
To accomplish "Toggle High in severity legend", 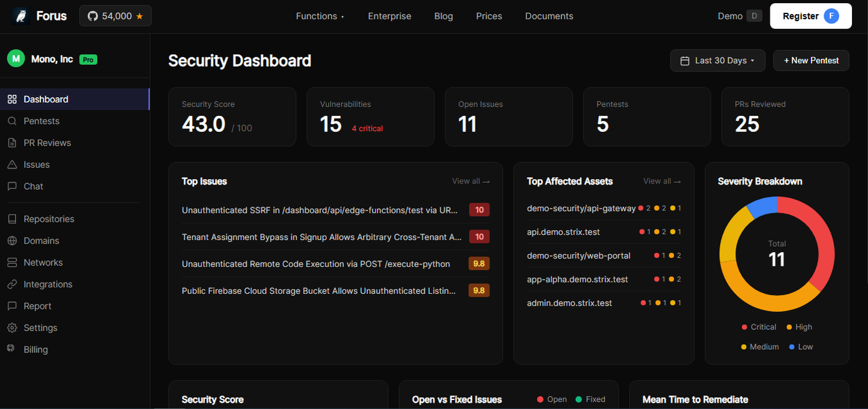I will pyautogui.click(x=799, y=327).
